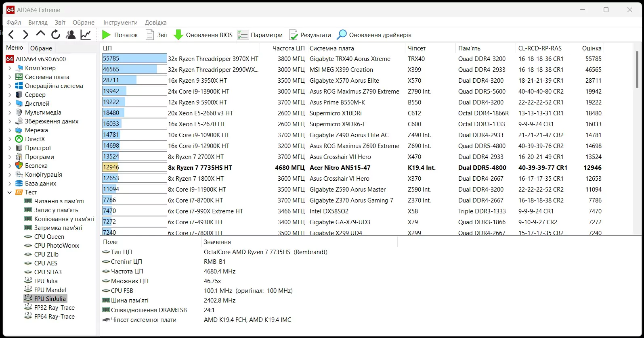Screen dimensions: 644x338
Task: Select База даних in the tree
Action: 36,184
